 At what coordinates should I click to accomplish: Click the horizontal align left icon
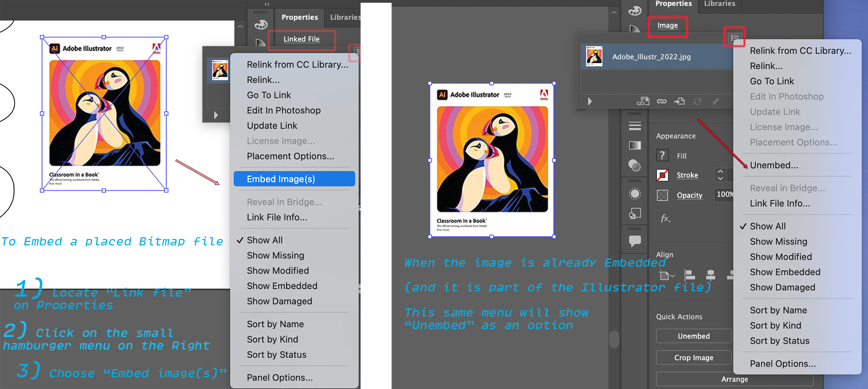point(690,275)
